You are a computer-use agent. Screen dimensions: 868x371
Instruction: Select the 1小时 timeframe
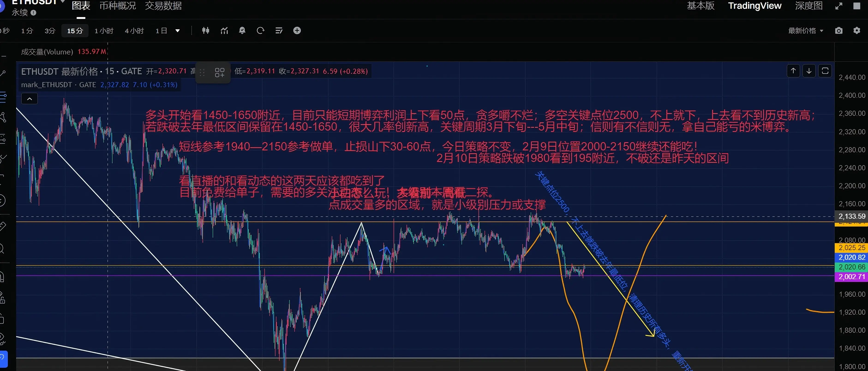tap(104, 31)
